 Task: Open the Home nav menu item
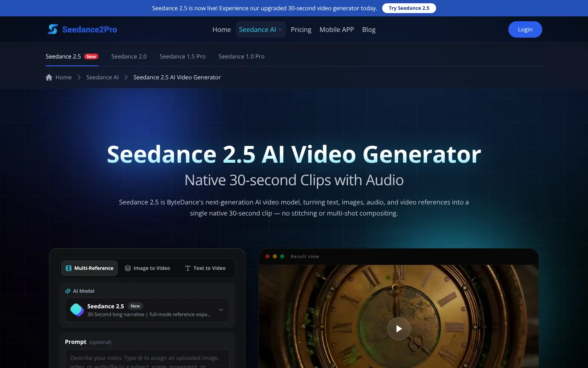point(222,29)
